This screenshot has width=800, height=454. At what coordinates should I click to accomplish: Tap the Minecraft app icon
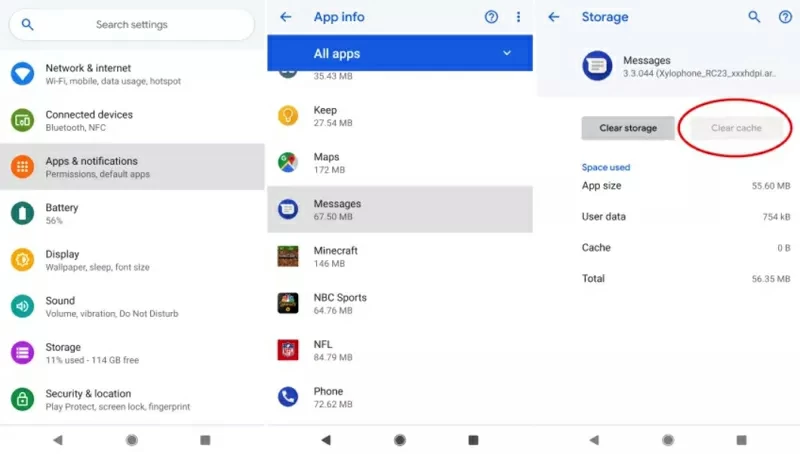[288, 256]
